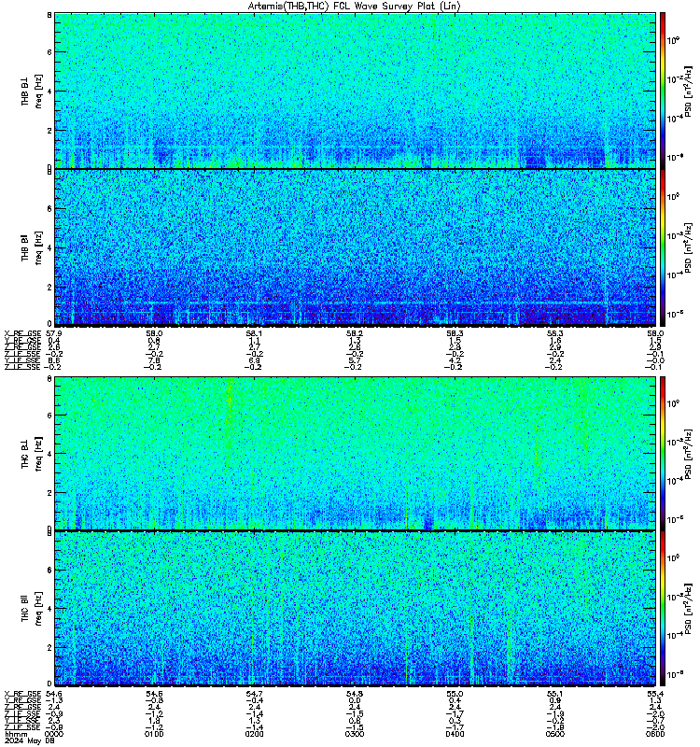Click the PSD color bar beside the THC B-perpendicular panel

tap(663, 453)
